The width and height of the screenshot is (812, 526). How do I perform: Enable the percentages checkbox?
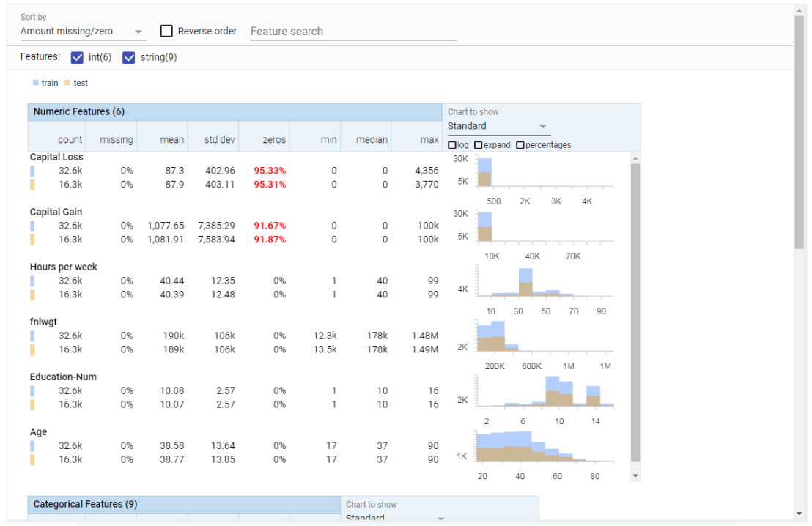coord(520,145)
